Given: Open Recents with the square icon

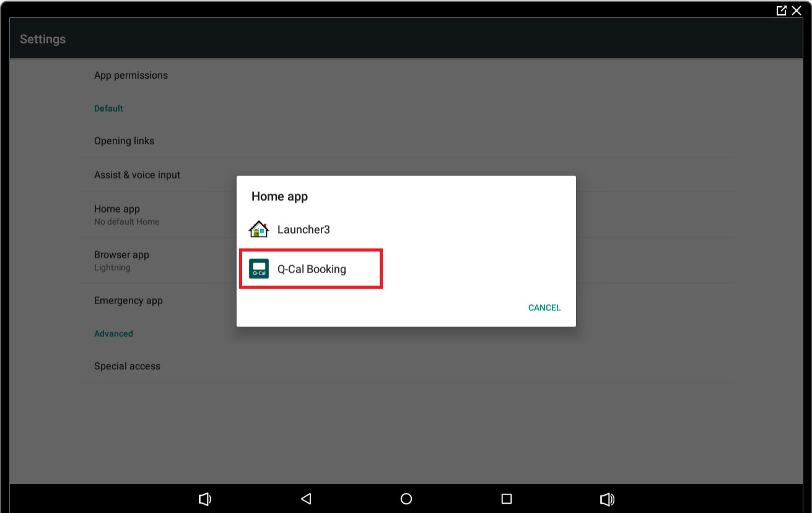Looking at the screenshot, I should tap(507, 499).
